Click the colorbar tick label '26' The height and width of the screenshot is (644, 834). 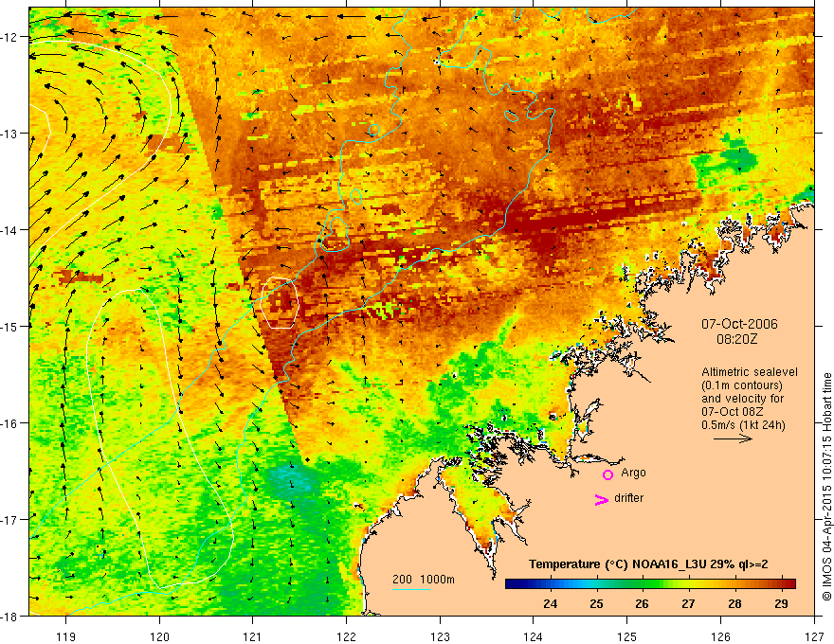click(x=642, y=603)
